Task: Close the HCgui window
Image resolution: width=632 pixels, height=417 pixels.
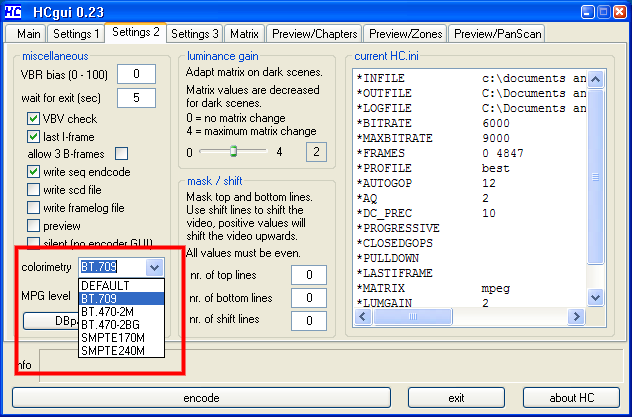Action: point(620,12)
